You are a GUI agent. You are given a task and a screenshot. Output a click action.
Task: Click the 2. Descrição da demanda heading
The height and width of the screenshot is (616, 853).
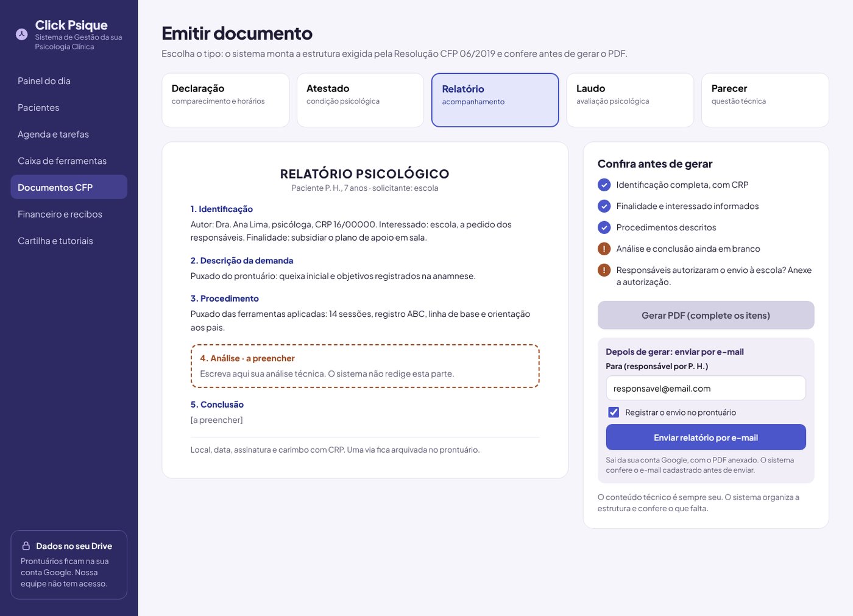coord(242,261)
